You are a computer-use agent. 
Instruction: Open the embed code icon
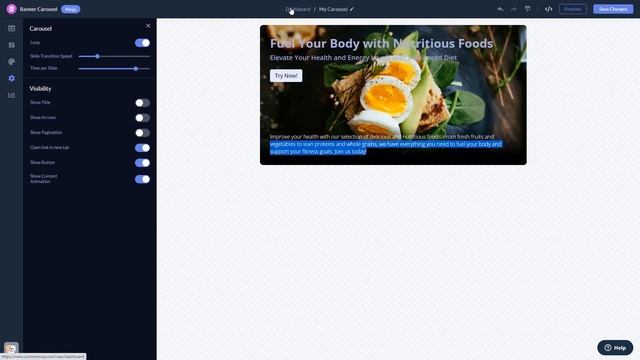pyautogui.click(x=549, y=9)
